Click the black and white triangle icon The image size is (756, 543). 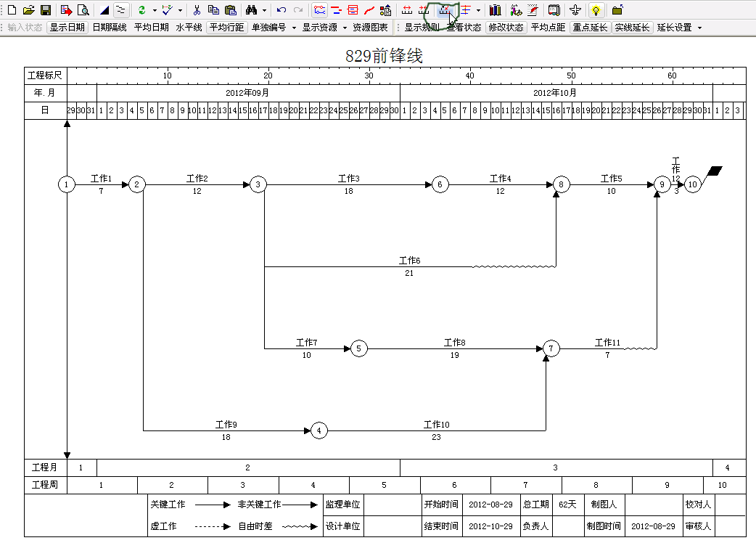click(x=104, y=9)
